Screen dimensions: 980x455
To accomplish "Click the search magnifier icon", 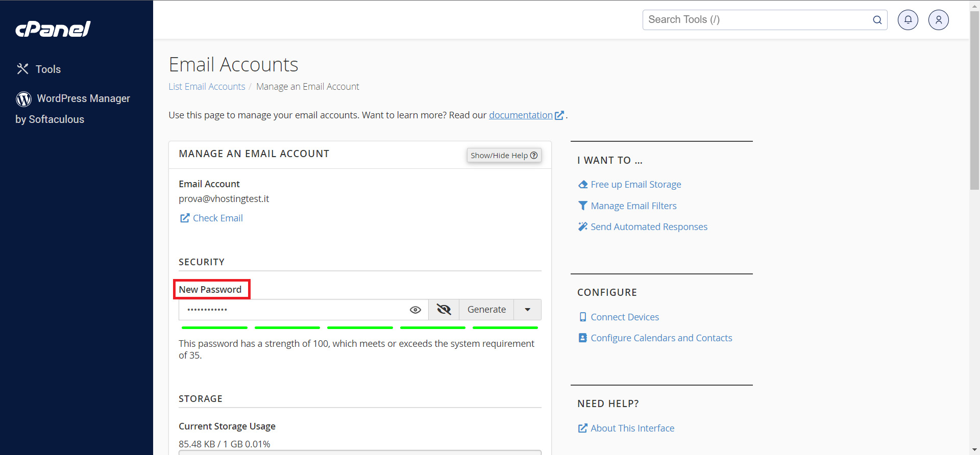I will [x=877, y=20].
